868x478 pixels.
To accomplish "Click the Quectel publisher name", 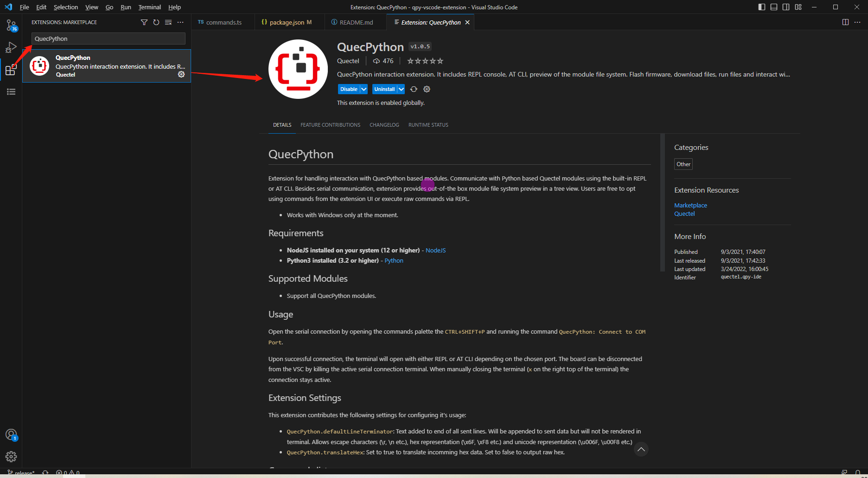I will coord(348,61).
